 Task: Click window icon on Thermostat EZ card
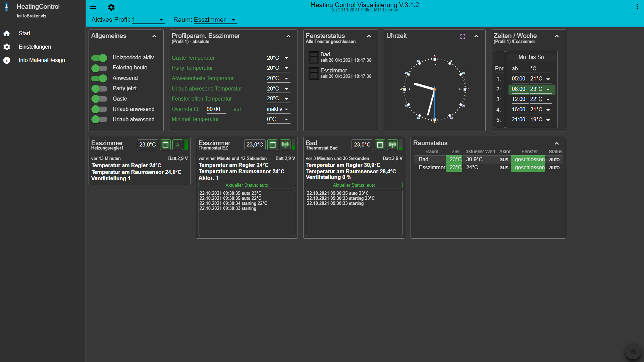point(273,145)
